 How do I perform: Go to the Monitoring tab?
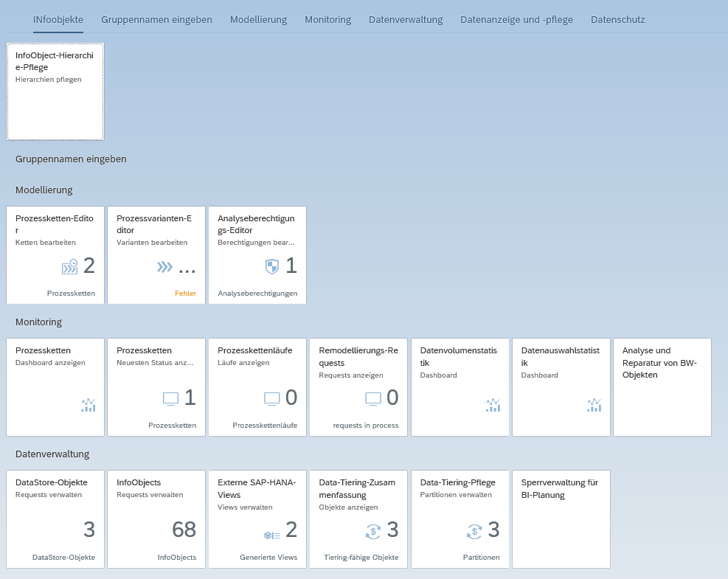click(x=327, y=19)
